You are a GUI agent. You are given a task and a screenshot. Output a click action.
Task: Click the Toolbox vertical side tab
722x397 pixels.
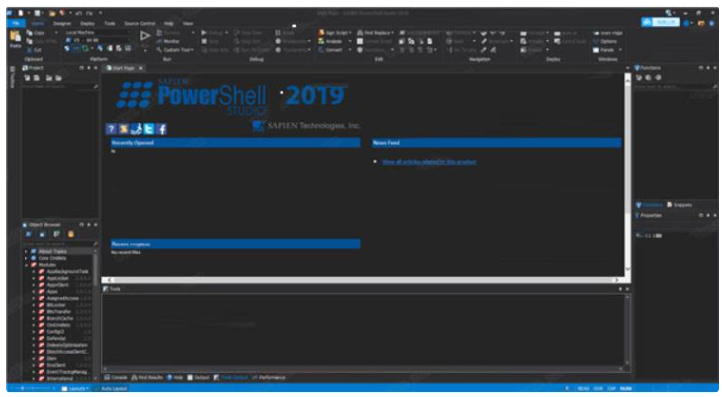click(x=12, y=77)
